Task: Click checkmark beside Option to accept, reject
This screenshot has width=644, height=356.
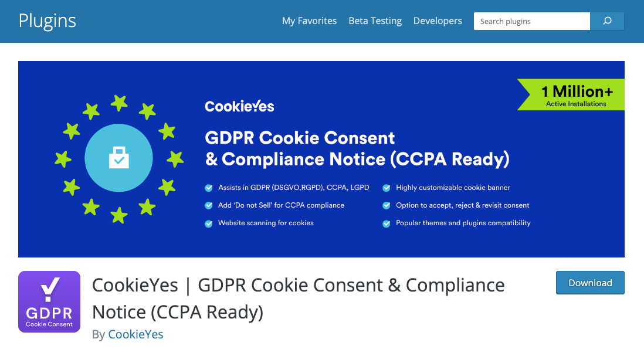Action: (387, 206)
